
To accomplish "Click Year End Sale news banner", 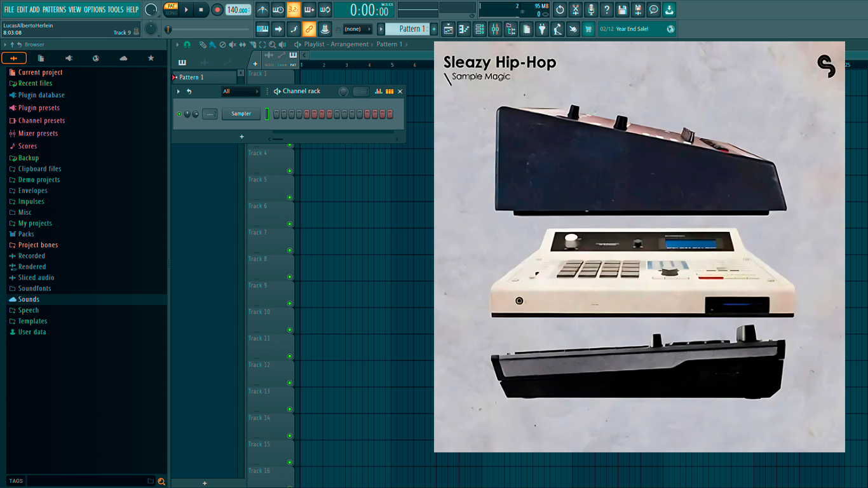I will pyautogui.click(x=637, y=29).
